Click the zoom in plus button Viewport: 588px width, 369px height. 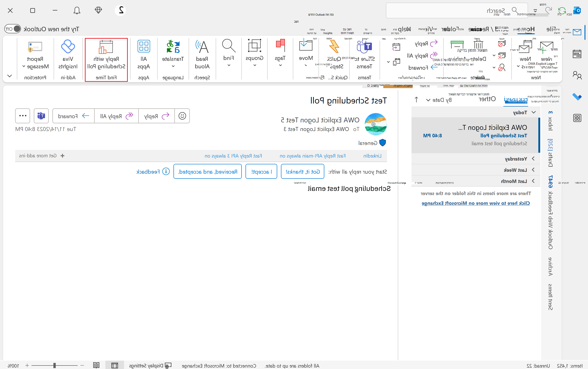coord(27,365)
